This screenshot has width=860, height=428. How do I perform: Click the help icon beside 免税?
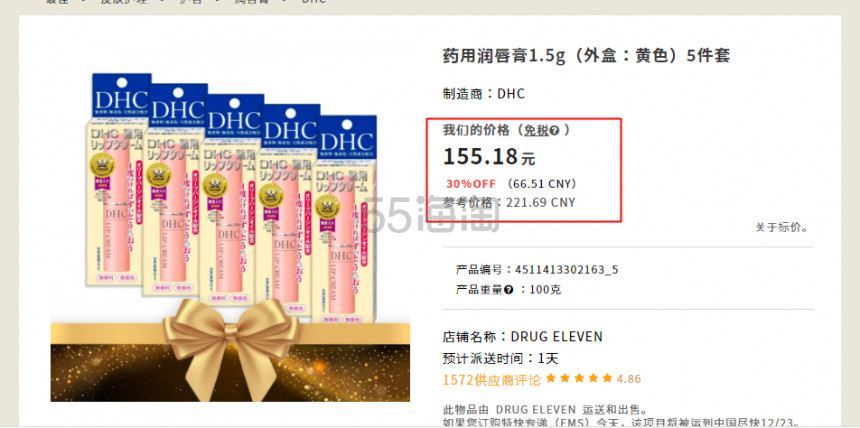555,131
